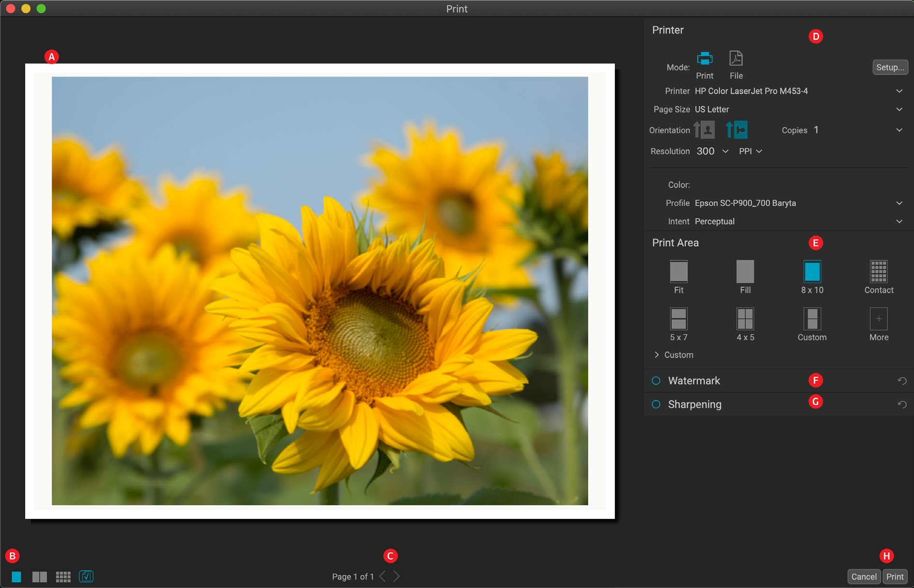Viewport: 914px width, 588px height.
Task: Select the Contact sheet preset
Action: [x=878, y=272]
